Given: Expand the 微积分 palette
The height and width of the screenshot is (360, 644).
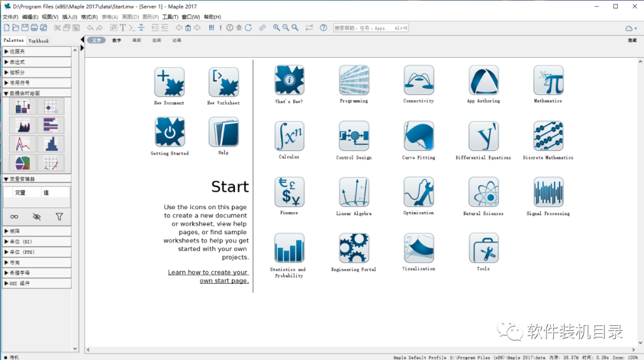Looking at the screenshot, I should (37, 72).
